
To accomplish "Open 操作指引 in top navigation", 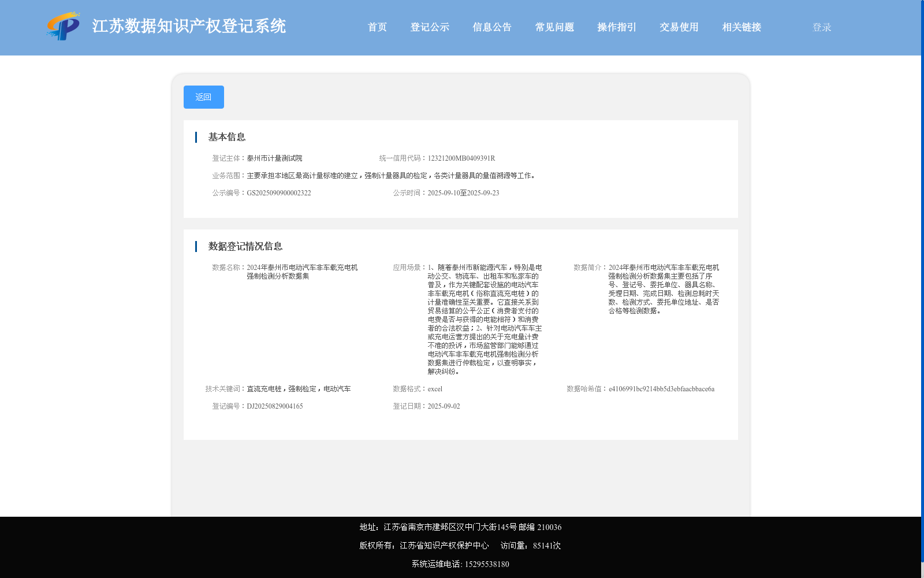I will (617, 27).
